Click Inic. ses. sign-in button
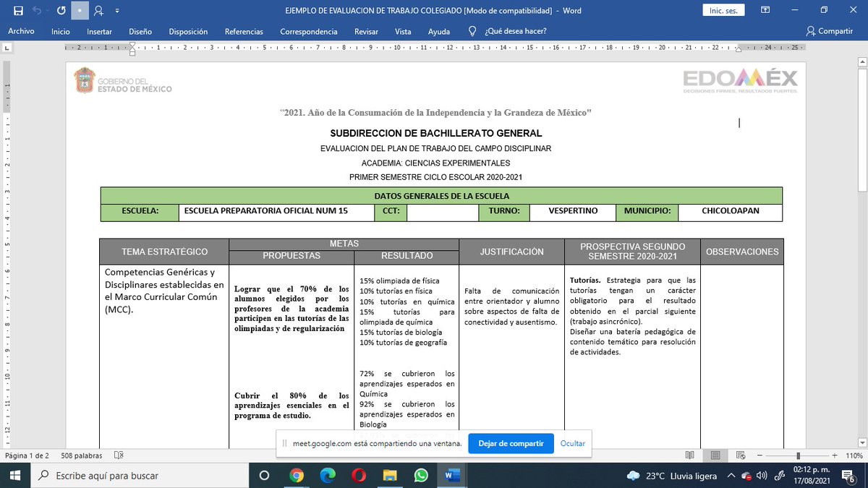 pos(723,11)
